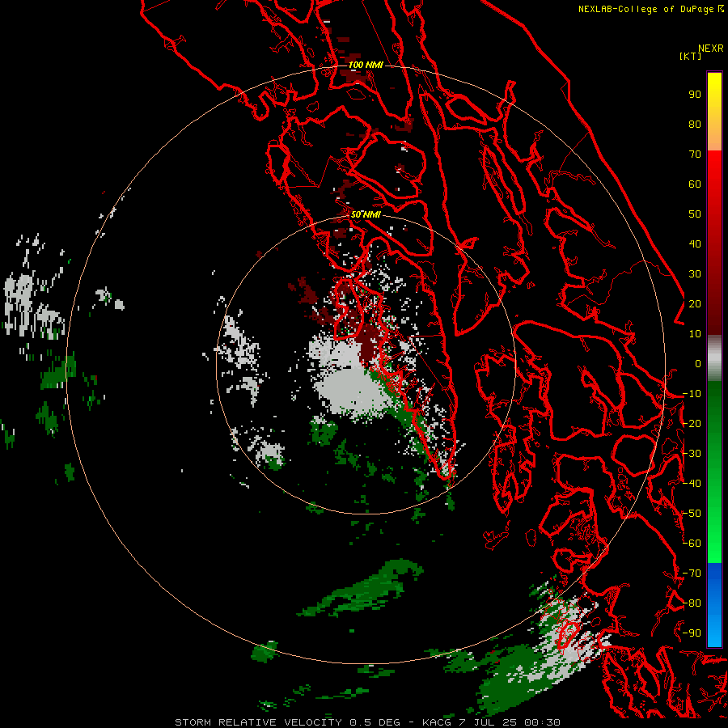Click the -90 scale label
The image size is (728, 728).
pyautogui.click(x=692, y=633)
